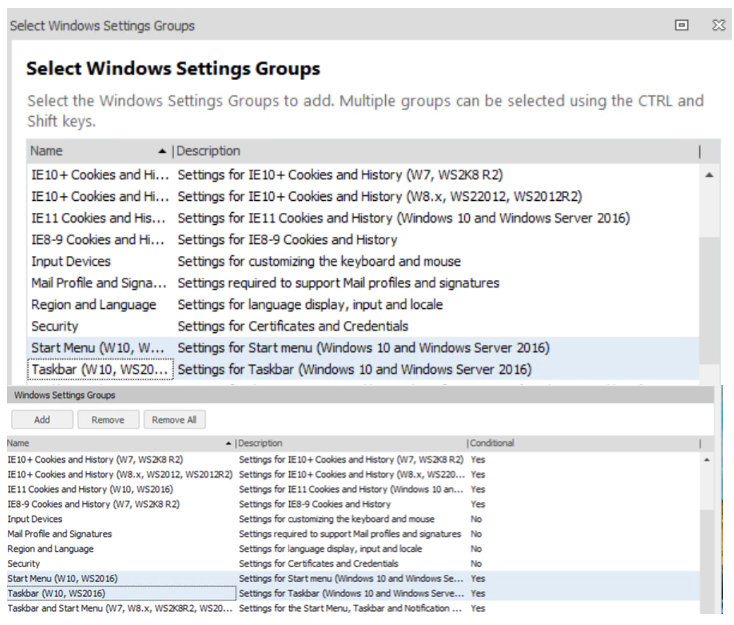
Task: Click the Description column header in the dialog
Action: click(435, 151)
